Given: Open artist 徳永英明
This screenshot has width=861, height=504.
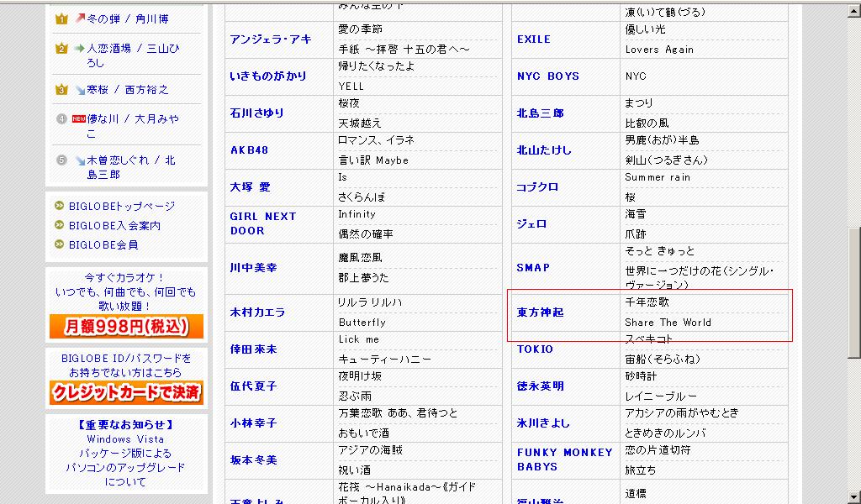Looking at the screenshot, I should (541, 386).
